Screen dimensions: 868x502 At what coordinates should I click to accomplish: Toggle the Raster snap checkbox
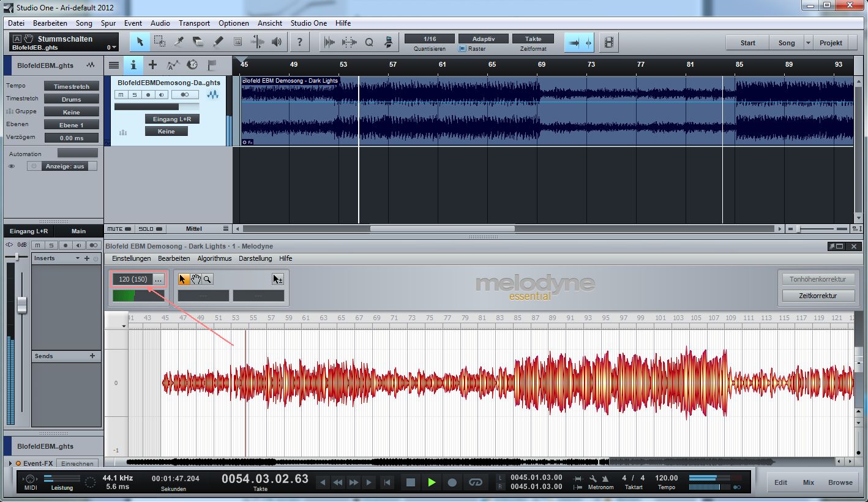[462, 49]
